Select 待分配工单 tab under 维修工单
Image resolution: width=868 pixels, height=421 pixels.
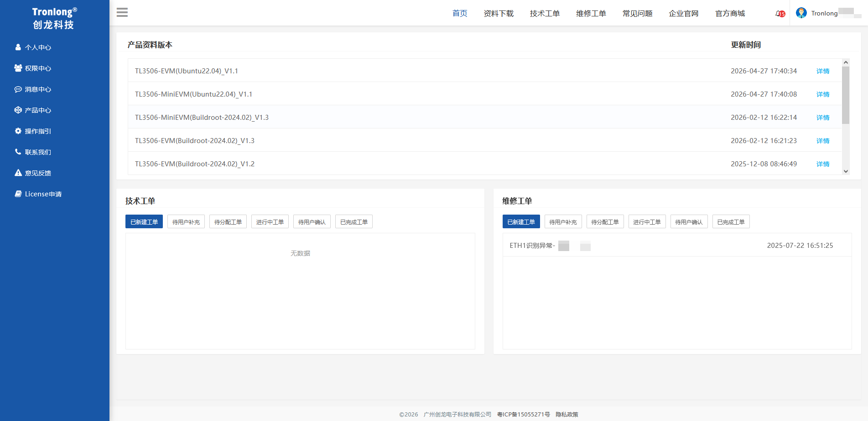[x=605, y=222]
